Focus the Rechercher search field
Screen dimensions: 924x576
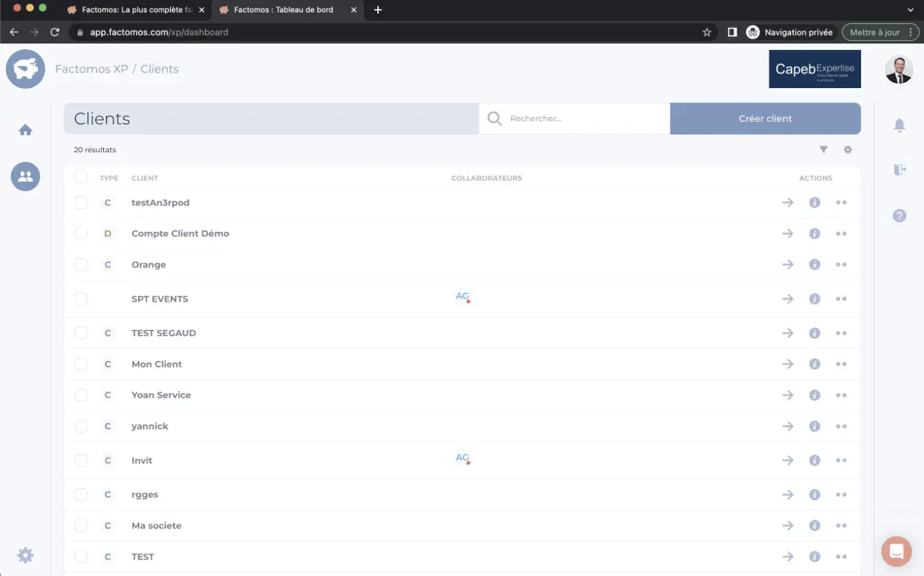584,119
